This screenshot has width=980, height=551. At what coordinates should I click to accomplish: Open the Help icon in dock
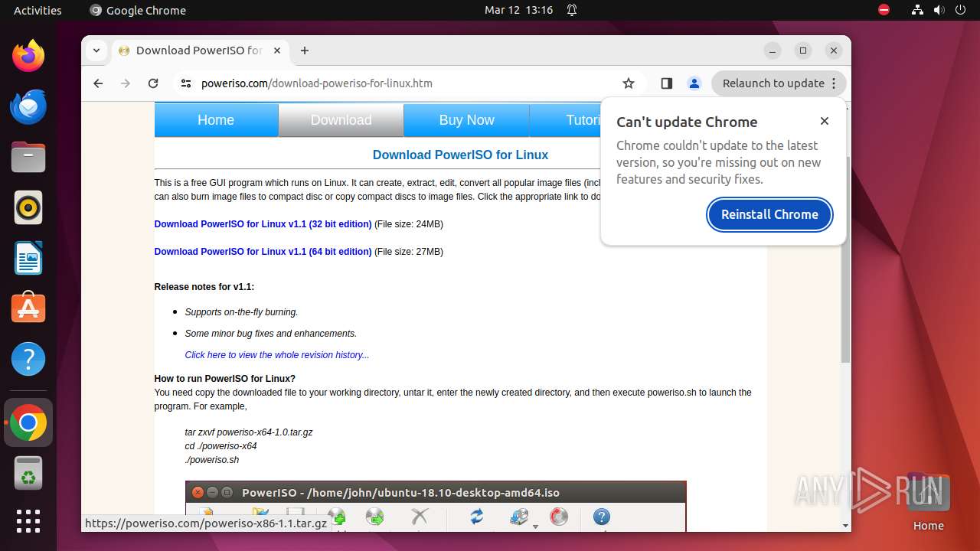click(x=28, y=359)
